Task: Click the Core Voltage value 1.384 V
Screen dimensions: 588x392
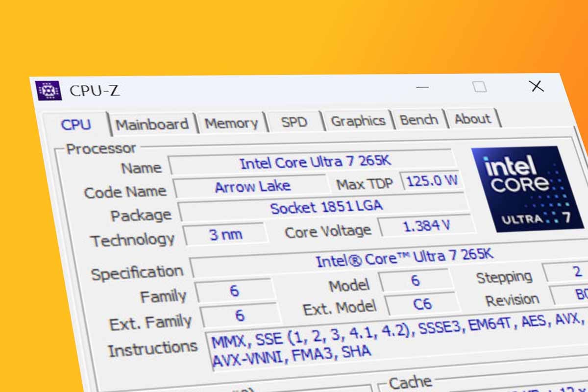Action: pos(425,226)
